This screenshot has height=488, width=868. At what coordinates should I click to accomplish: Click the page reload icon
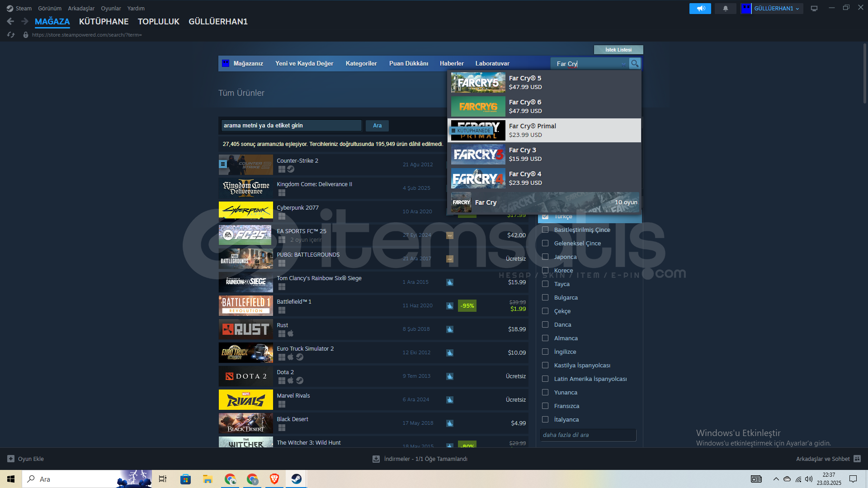click(x=11, y=35)
